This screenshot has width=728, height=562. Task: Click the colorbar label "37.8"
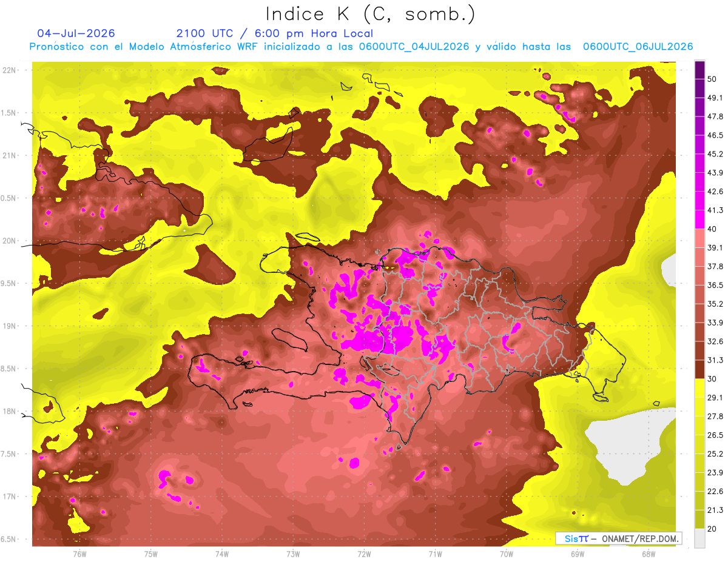[x=715, y=266]
